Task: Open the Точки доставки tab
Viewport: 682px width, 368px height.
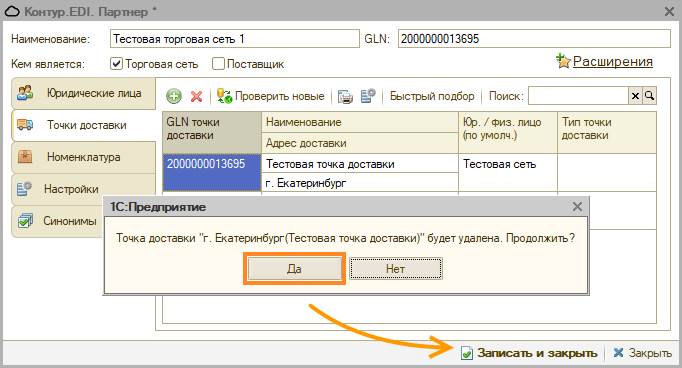Action: tap(83, 125)
